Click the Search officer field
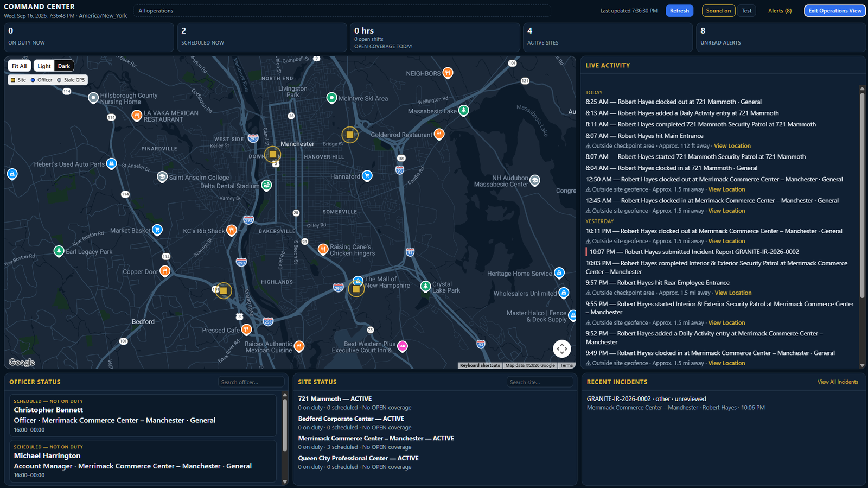 tap(251, 382)
